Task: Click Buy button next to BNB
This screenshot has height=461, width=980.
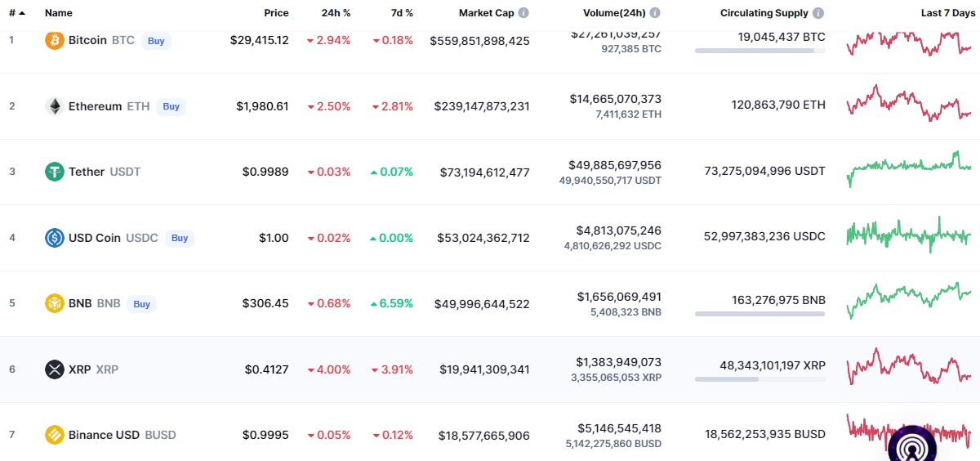Action: 142,303
